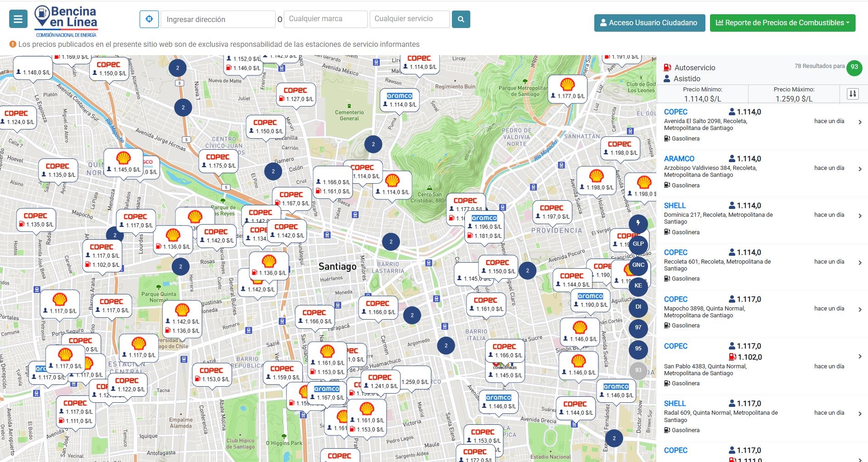Viewport: 868px width, 462px height.
Task: Enable the 97 octane fuel filter
Action: click(x=638, y=327)
